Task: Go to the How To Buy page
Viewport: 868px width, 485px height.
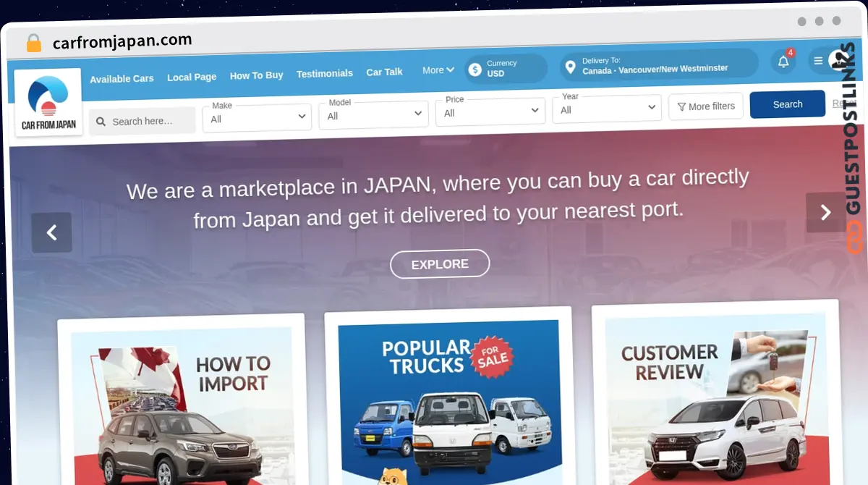Action: (256, 75)
